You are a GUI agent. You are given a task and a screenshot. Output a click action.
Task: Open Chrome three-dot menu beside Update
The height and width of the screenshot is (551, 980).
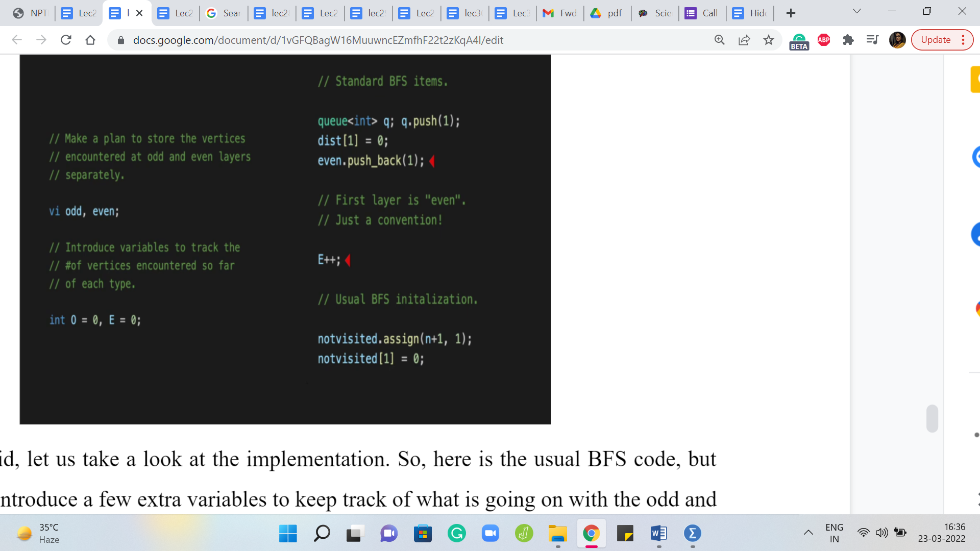click(963, 40)
